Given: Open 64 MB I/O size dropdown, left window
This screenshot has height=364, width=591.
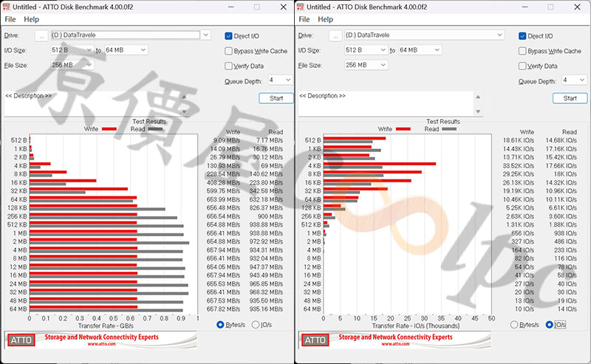Looking at the screenshot, I should pos(126,49).
